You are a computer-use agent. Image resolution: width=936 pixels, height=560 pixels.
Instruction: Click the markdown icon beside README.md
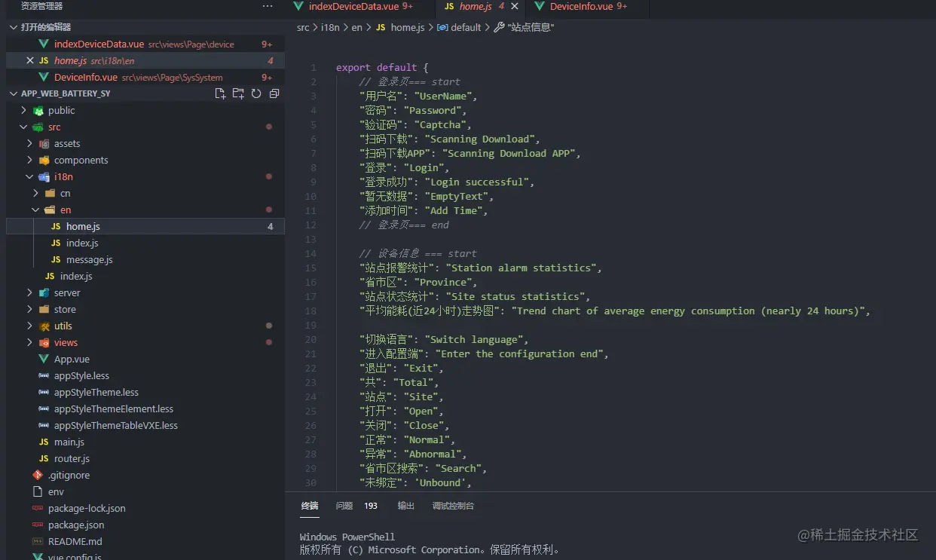click(x=38, y=541)
